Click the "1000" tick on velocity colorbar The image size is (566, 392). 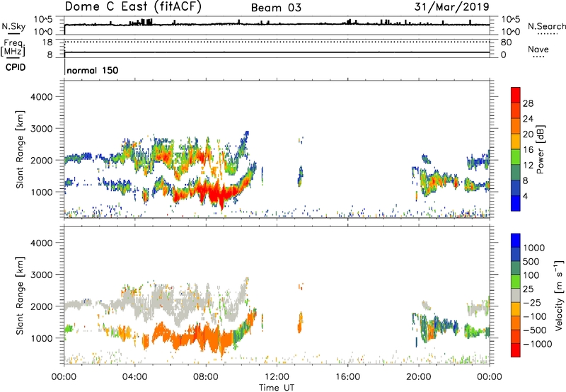(534, 248)
